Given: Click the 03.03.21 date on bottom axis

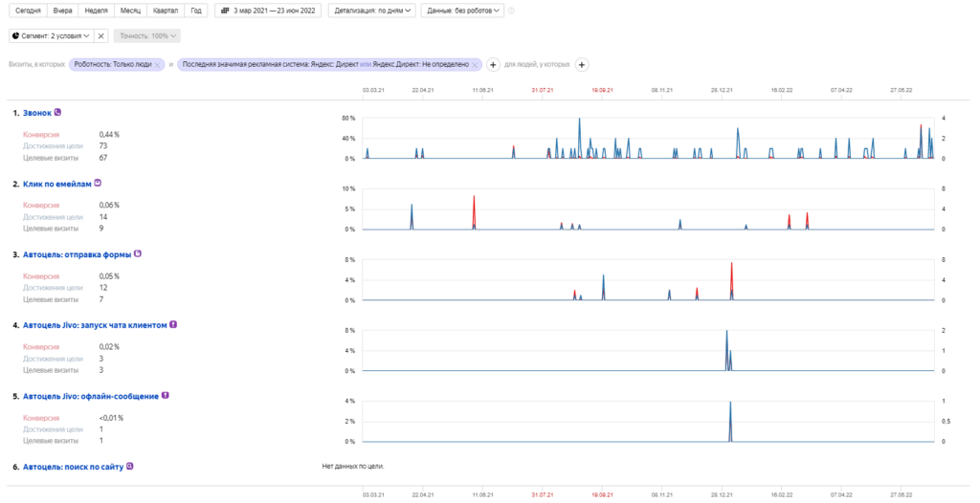Looking at the screenshot, I should click(373, 494).
